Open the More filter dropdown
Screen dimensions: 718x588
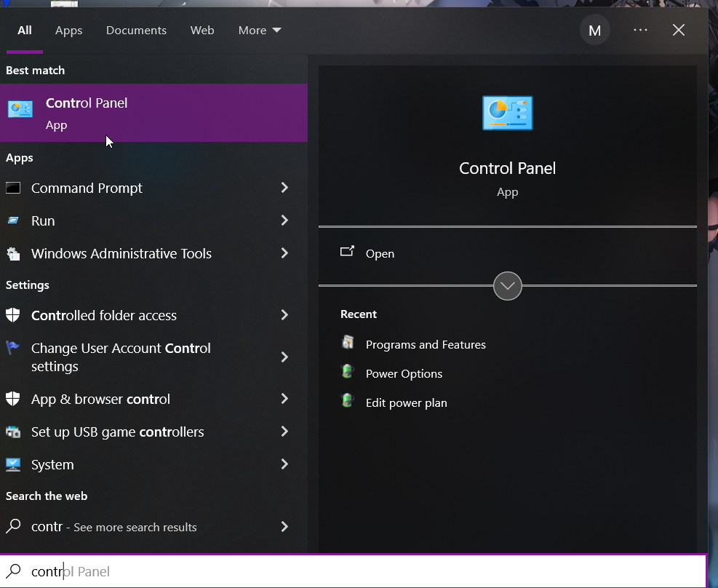[x=260, y=31]
